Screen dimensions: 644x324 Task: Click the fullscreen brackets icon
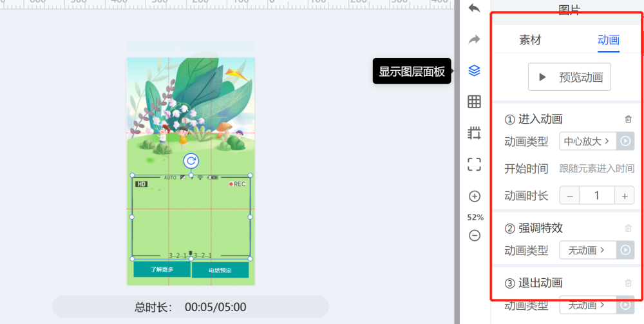click(475, 164)
